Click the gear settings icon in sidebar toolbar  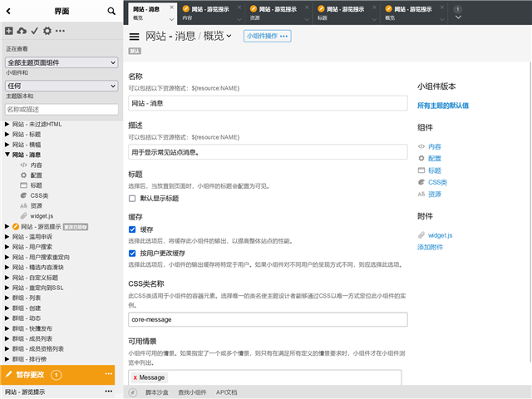coord(47,31)
